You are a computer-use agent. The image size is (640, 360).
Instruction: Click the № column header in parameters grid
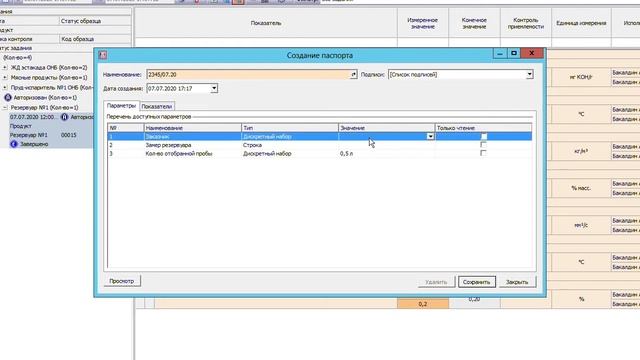[126, 128]
